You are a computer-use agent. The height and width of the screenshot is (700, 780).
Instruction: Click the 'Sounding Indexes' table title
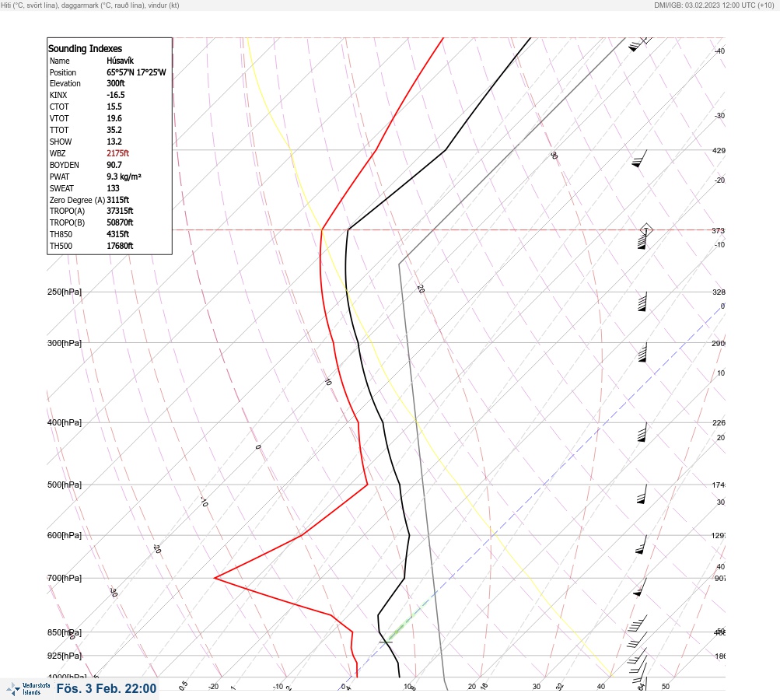pos(85,48)
